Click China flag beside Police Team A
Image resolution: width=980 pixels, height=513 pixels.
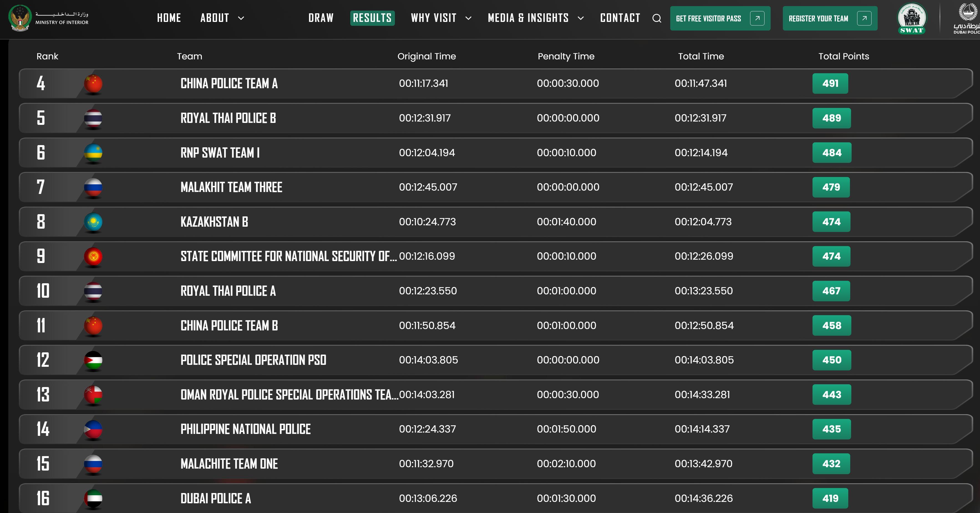click(x=93, y=84)
